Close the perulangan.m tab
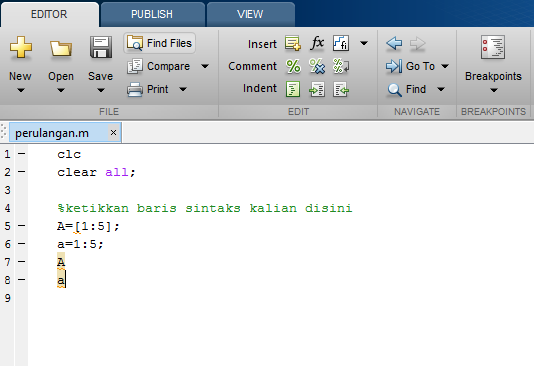Screen dimensions: 534x366 113,132
